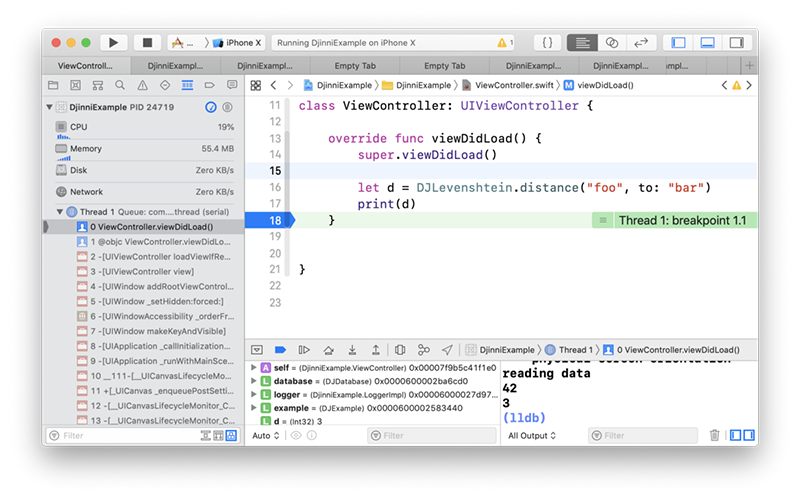
Task: Switch to the first Empty Tab
Action: [354, 65]
